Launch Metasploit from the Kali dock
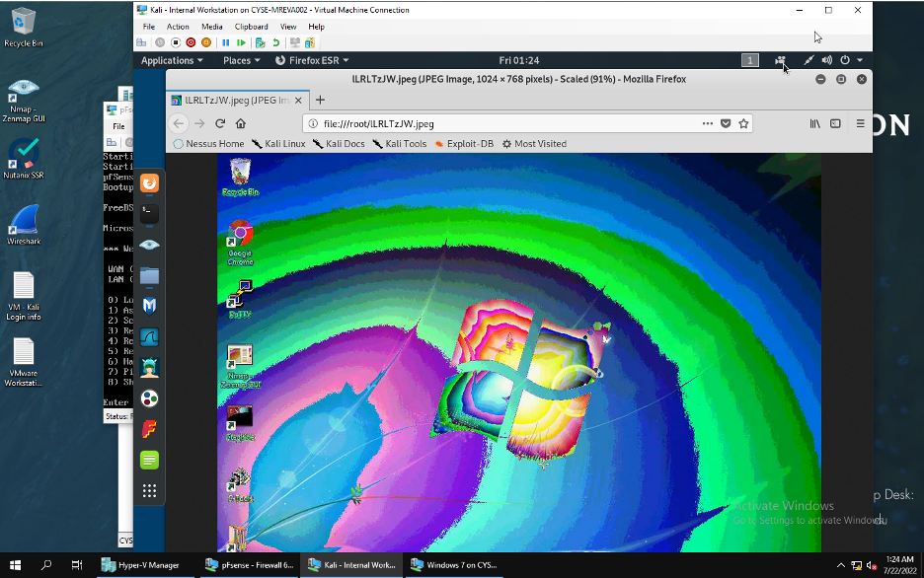Image resolution: width=924 pixels, height=578 pixels. coord(149,306)
